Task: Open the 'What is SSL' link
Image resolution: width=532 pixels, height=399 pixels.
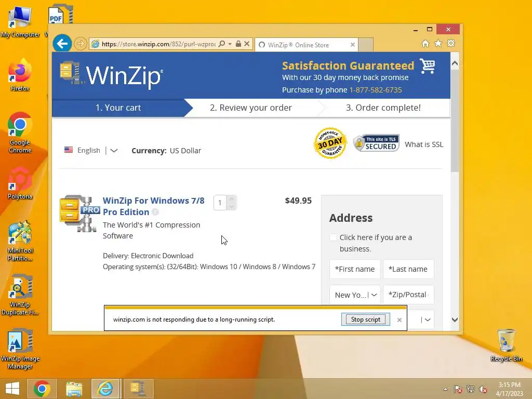Action: pos(424,144)
